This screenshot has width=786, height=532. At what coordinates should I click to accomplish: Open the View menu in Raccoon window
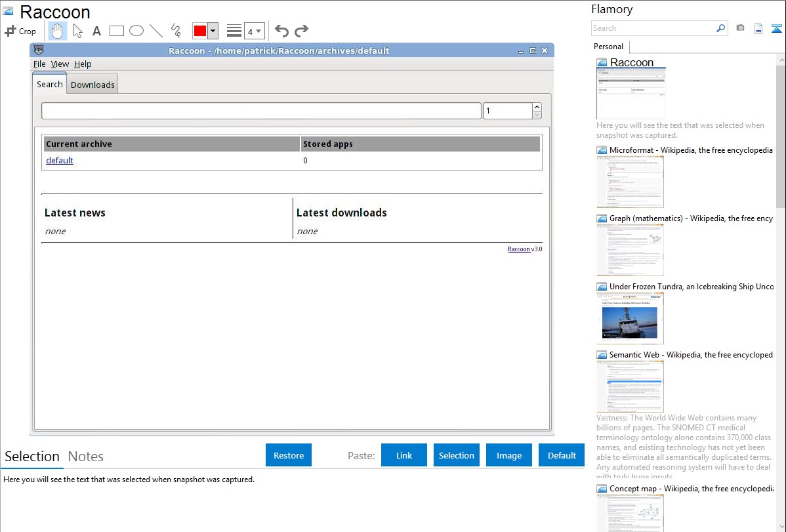[60, 64]
